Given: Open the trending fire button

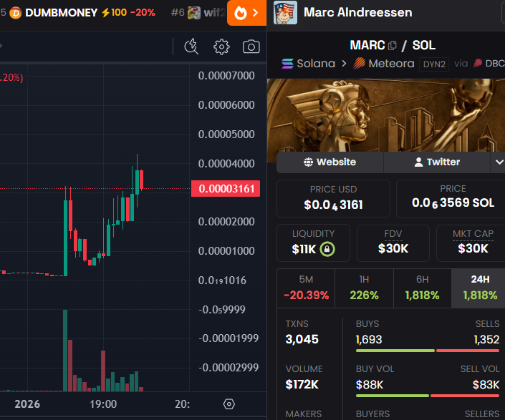Looking at the screenshot, I should pos(246,13).
